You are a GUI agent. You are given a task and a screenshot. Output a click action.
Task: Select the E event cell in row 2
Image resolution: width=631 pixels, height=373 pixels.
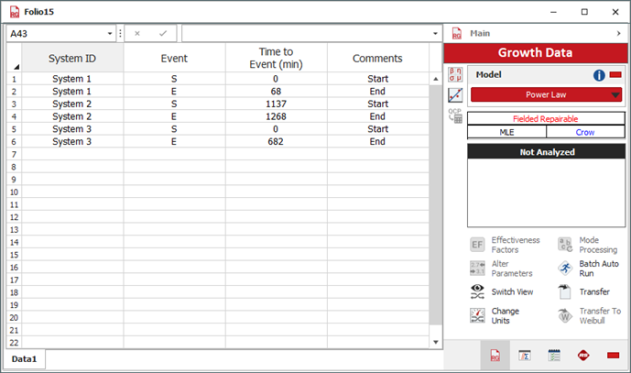click(174, 91)
